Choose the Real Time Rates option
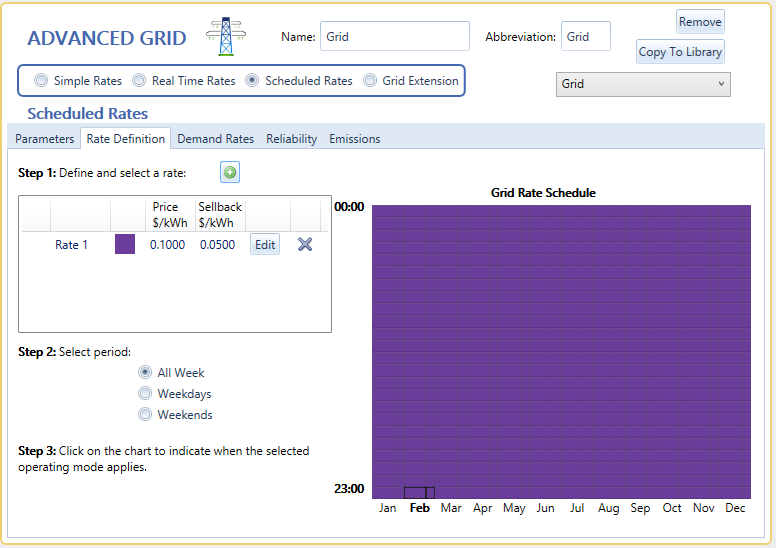The height and width of the screenshot is (548, 776). click(x=139, y=81)
